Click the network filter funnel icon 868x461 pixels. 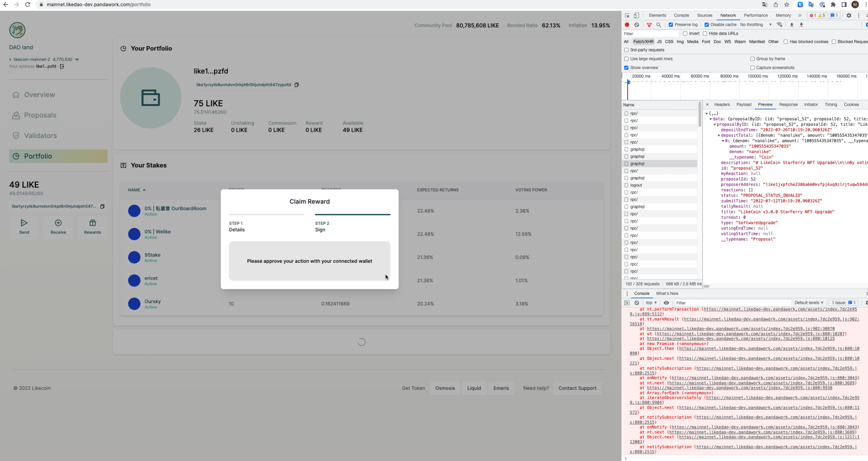649,25
